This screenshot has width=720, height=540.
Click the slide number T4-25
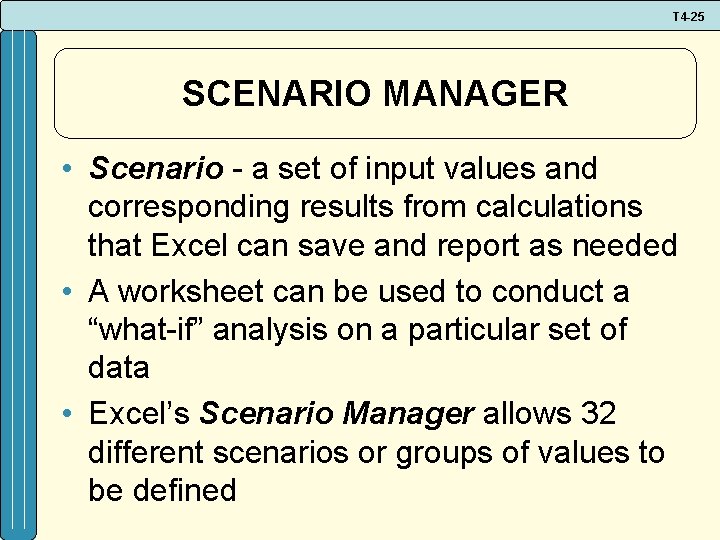click(689, 18)
